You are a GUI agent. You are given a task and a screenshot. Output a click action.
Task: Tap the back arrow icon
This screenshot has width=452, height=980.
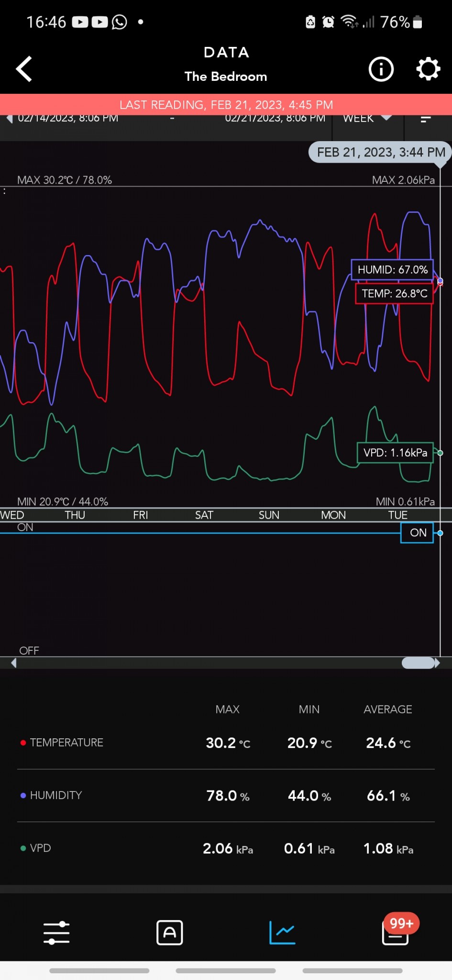24,69
